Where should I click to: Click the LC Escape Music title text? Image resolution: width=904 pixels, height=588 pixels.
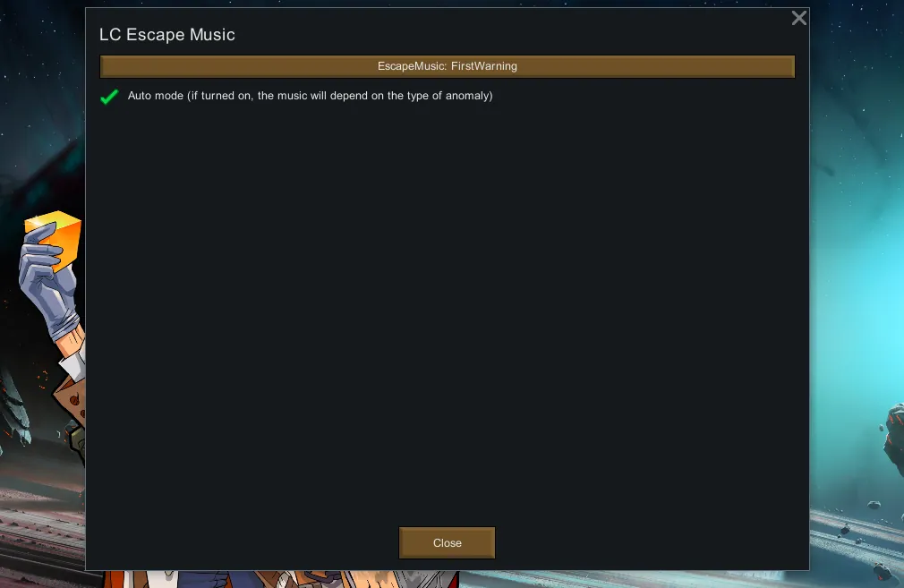[x=167, y=35]
